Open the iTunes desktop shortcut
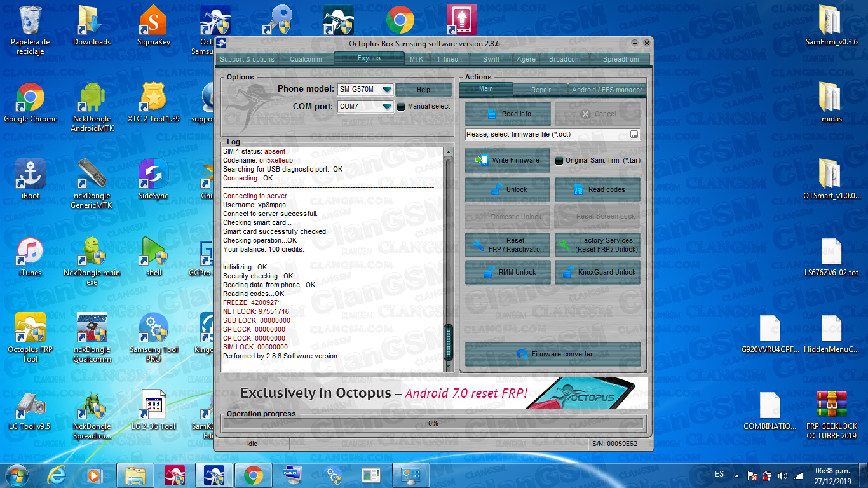The width and height of the screenshot is (868, 488). (x=31, y=257)
